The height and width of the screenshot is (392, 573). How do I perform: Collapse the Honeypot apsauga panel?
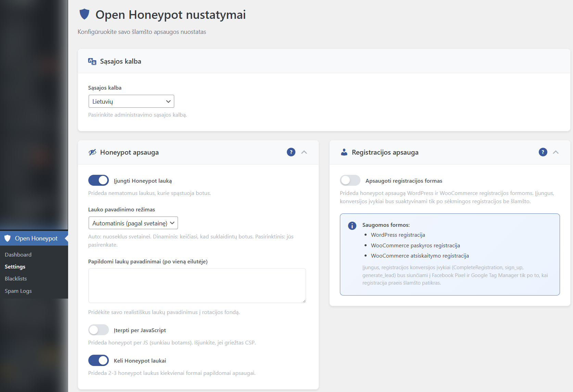304,152
